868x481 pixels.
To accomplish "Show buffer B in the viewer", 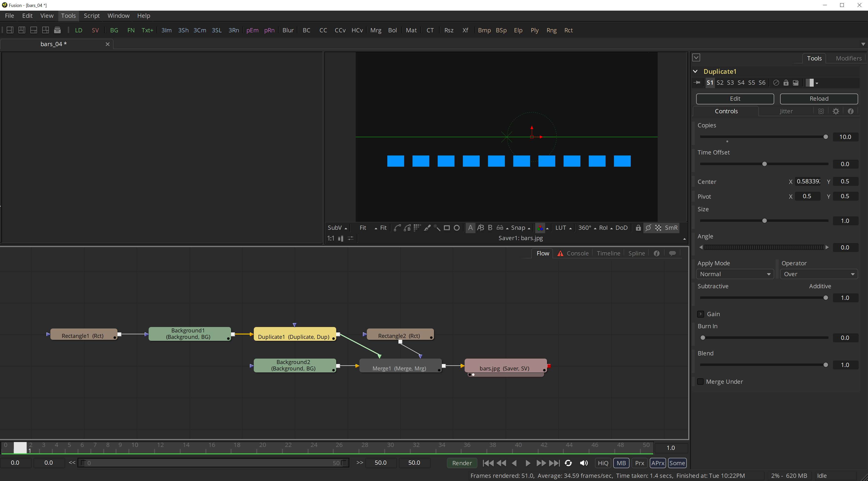I will pos(490,228).
